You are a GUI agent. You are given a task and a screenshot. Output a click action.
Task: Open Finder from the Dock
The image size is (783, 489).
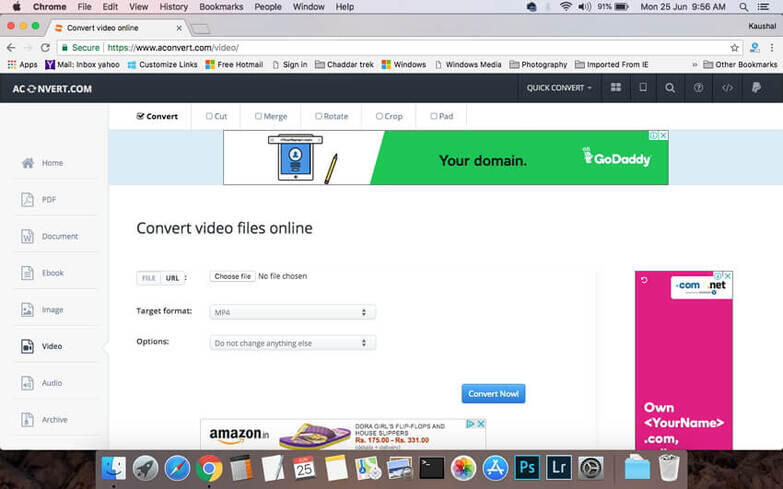click(x=114, y=469)
